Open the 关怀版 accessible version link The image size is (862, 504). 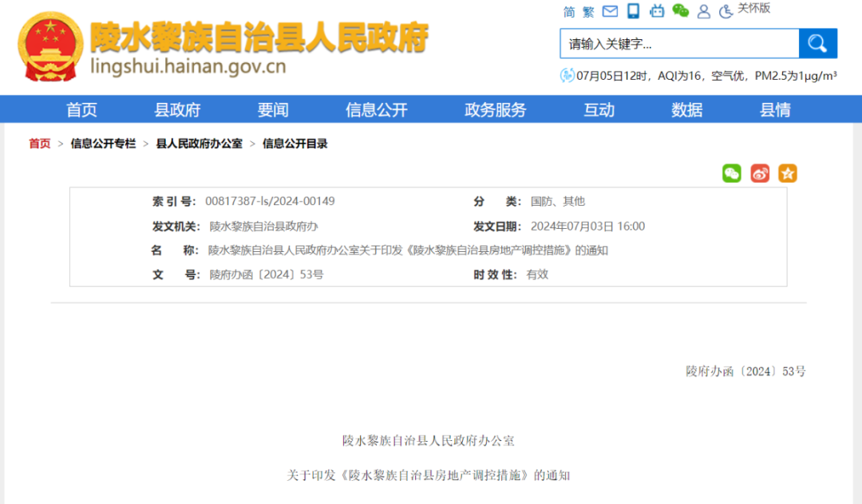[x=755, y=10]
